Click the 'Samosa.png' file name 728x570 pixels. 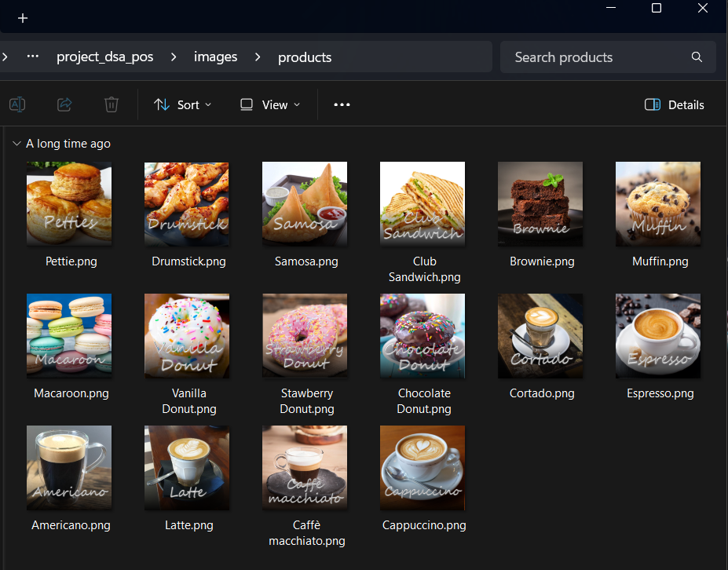(306, 261)
